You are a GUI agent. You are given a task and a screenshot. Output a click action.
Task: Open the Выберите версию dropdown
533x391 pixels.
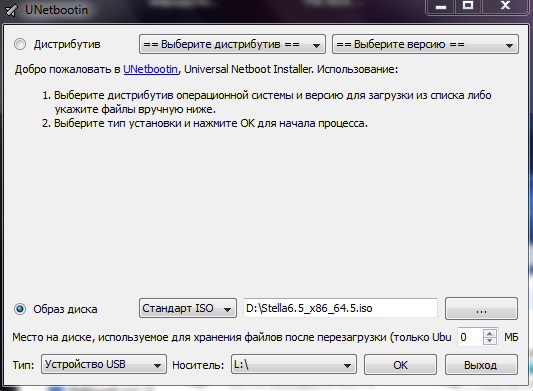pos(425,44)
